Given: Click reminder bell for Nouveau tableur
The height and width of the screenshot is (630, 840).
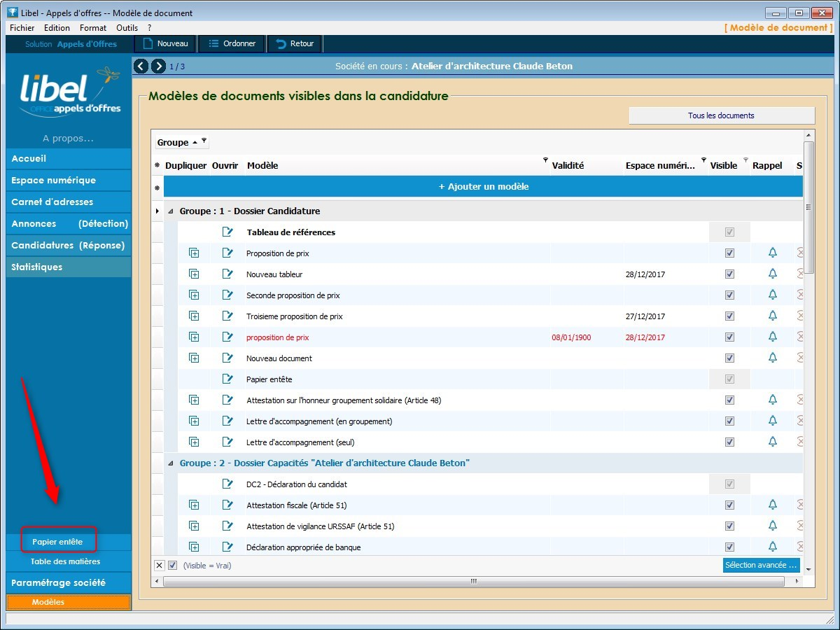Looking at the screenshot, I should 773,274.
